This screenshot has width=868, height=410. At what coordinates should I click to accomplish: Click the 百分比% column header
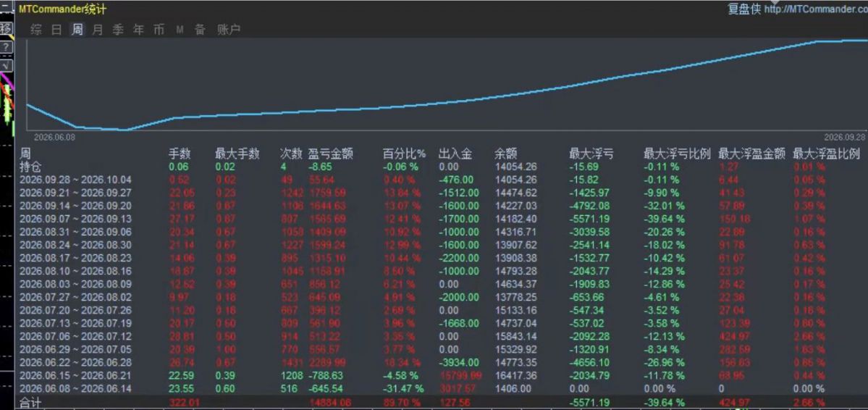(405, 154)
